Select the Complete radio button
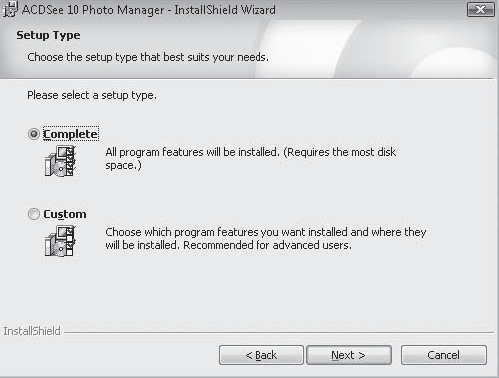 click(x=34, y=134)
